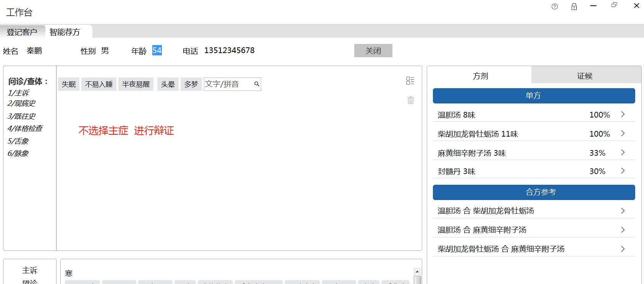
Task: Click the 主诉 label in the bottom panel
Action: pos(30,270)
